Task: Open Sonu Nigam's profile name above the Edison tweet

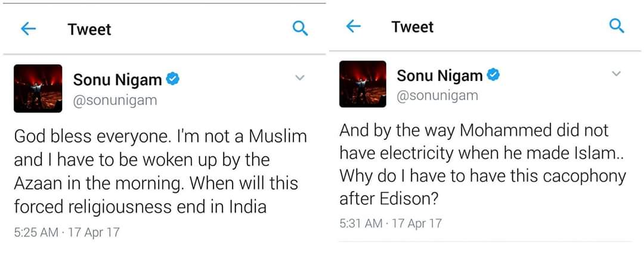Action: (x=439, y=76)
